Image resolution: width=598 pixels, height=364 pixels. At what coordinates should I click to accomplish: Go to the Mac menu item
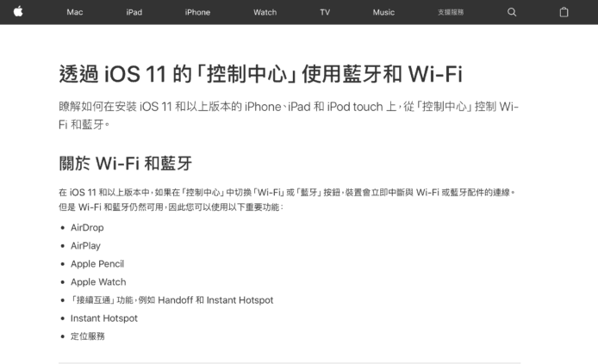click(75, 12)
